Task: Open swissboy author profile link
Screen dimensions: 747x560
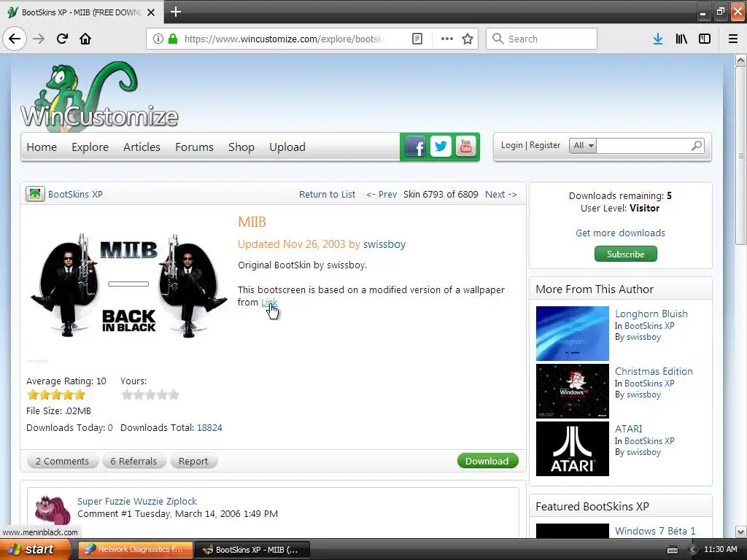Action: coord(384,244)
